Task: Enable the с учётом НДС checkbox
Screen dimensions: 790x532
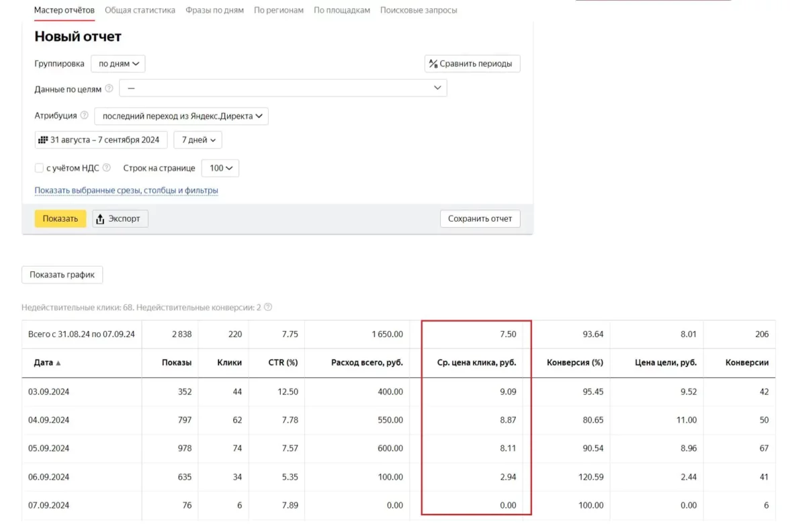Action: click(39, 168)
